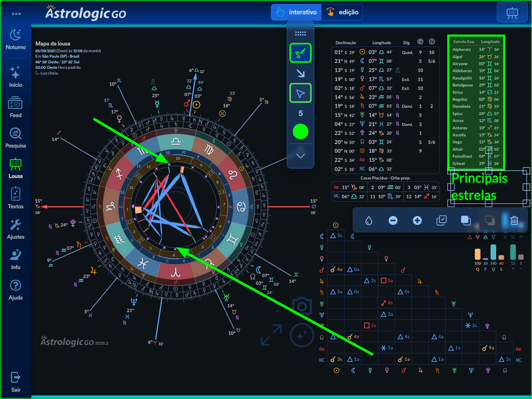Decrease size with the minus button
532x399 pixels.
(x=393, y=220)
